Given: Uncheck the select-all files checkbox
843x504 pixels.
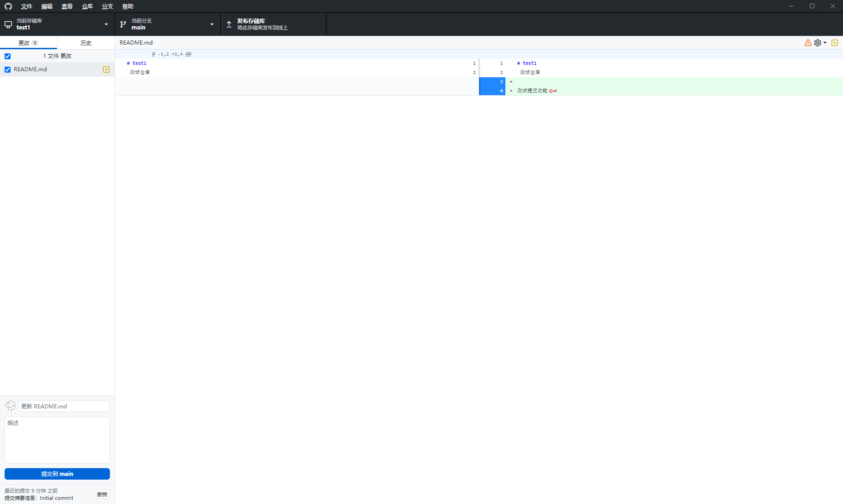Looking at the screenshot, I should pos(7,56).
